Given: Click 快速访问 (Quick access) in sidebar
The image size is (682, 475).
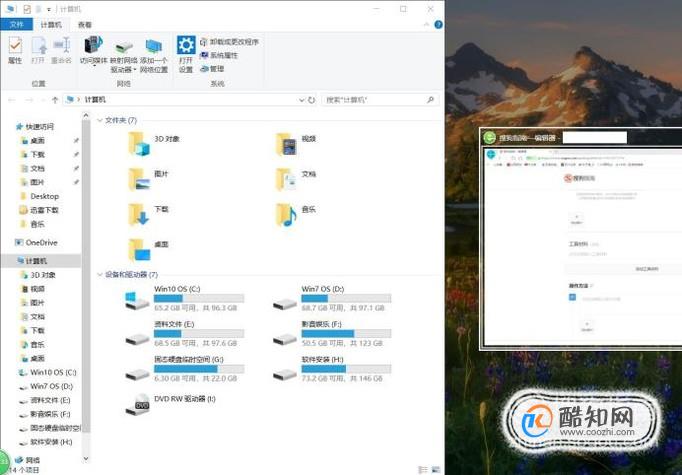Looking at the screenshot, I should 35,127.
